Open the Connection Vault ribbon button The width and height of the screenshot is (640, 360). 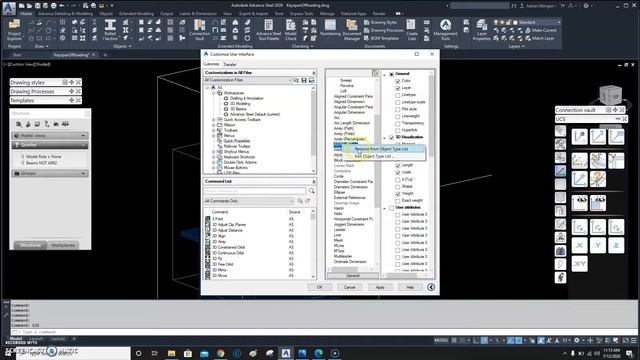200,30
